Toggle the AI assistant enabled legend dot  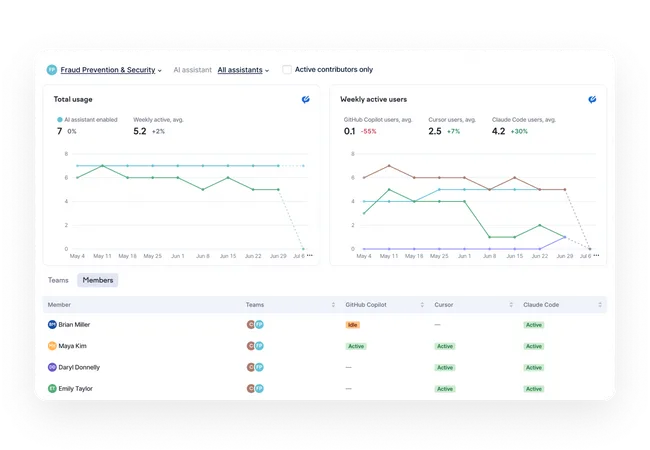tap(60, 120)
